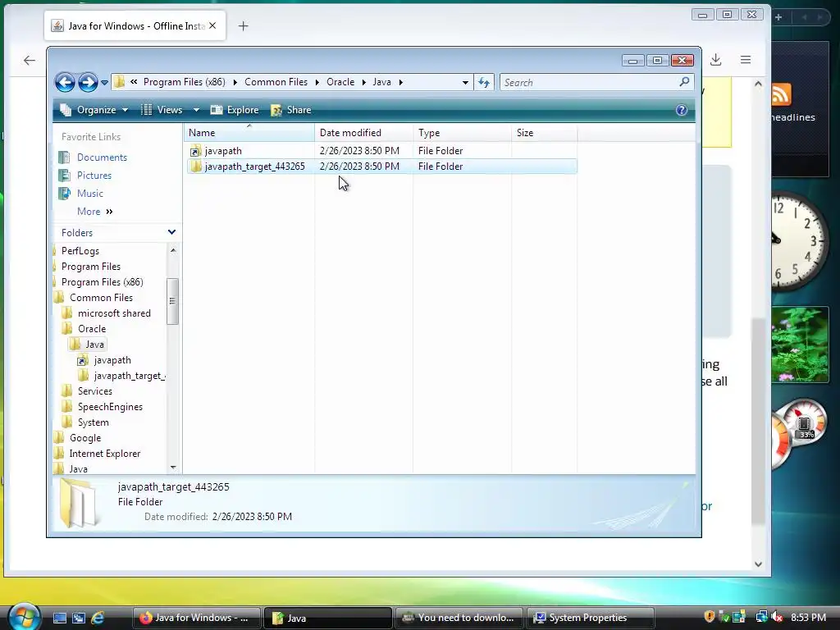Refresh the Explorer address bar
Screen dimensions: 840x630
tap(484, 83)
